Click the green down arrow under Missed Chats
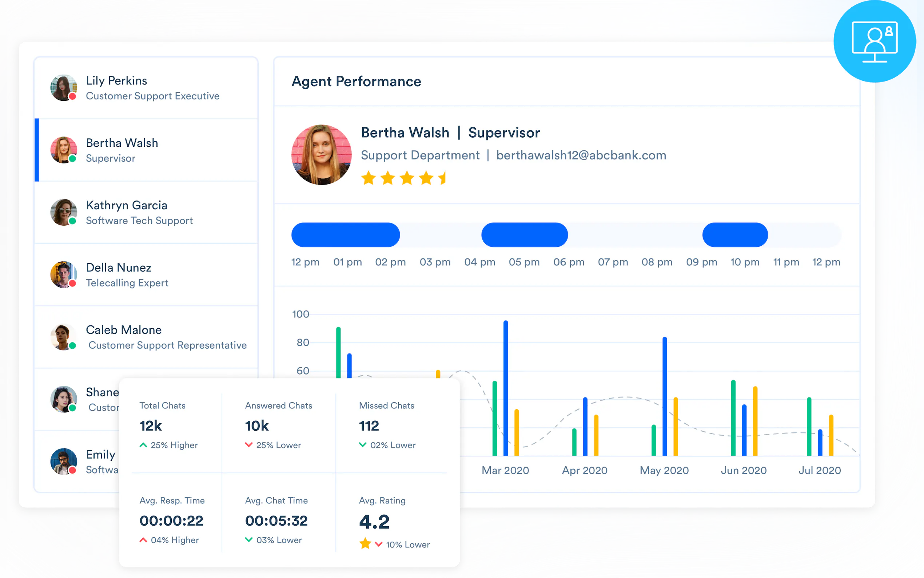Screen dimensions: 924x578 (362, 445)
